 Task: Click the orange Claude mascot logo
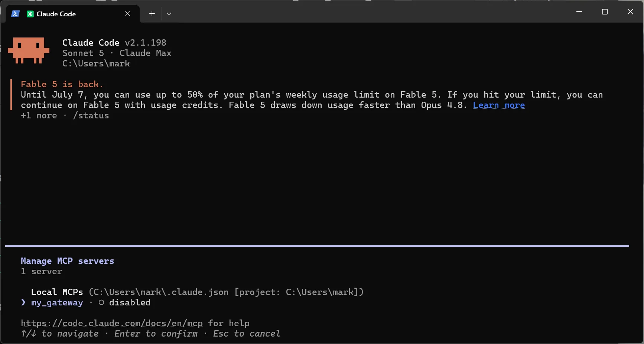click(x=29, y=50)
